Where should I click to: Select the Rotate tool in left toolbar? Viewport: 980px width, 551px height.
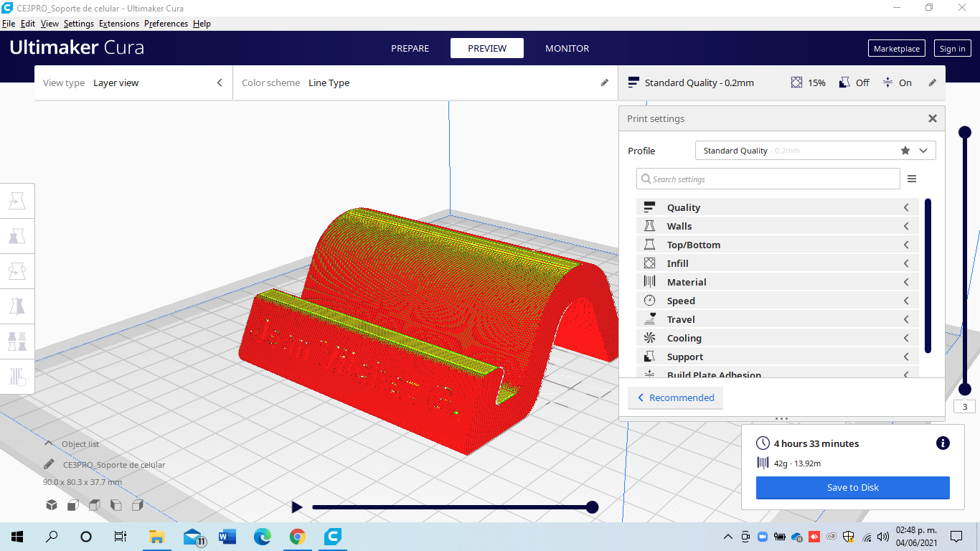pyautogui.click(x=17, y=271)
